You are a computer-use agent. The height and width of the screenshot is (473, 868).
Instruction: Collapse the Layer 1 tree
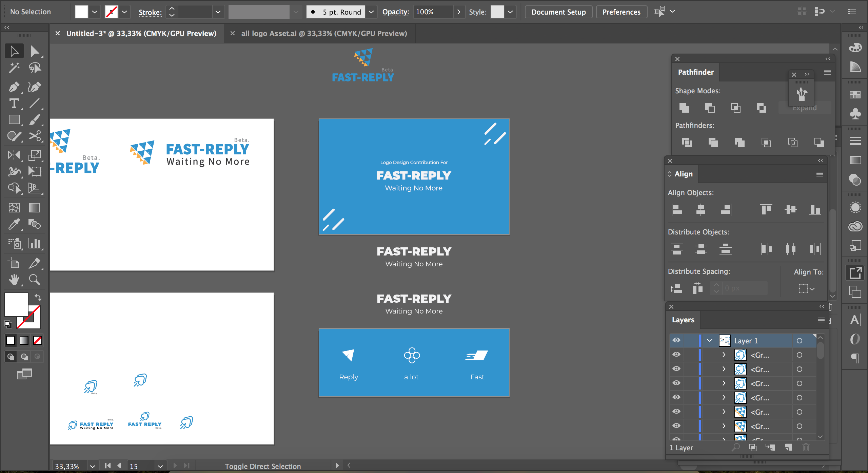pyautogui.click(x=710, y=340)
